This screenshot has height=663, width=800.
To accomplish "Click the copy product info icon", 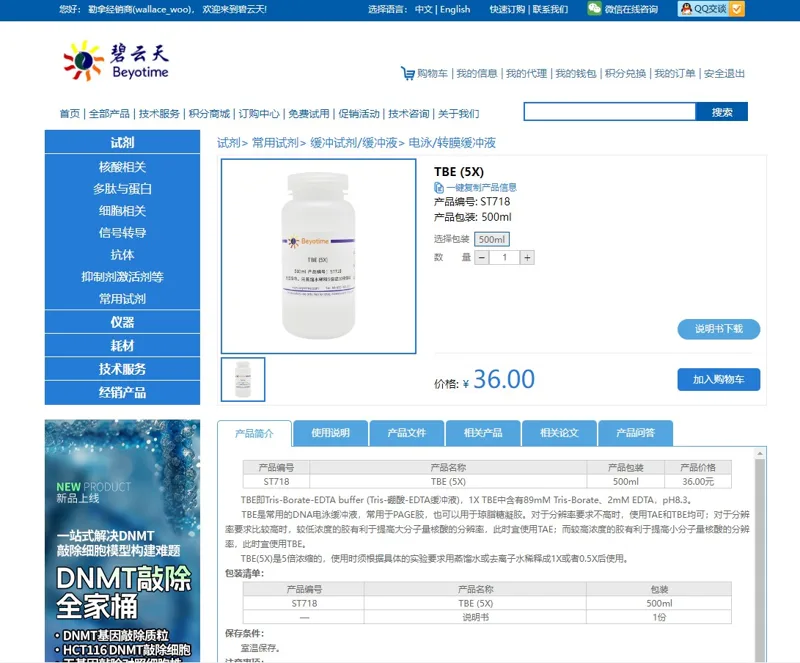I will pyautogui.click(x=439, y=187).
